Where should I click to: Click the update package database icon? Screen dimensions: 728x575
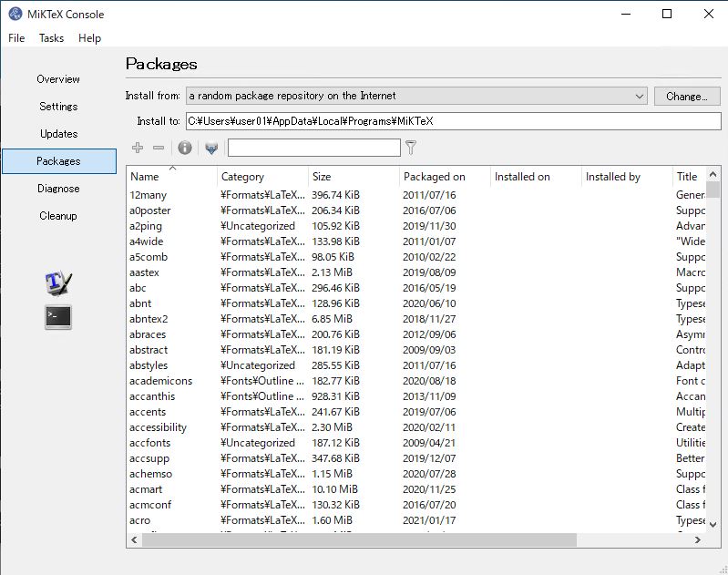[x=211, y=148]
